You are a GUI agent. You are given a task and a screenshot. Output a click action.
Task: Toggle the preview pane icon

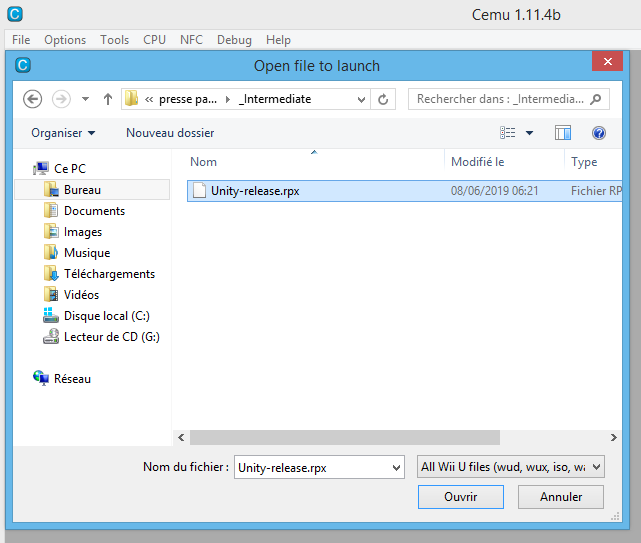[563, 133]
